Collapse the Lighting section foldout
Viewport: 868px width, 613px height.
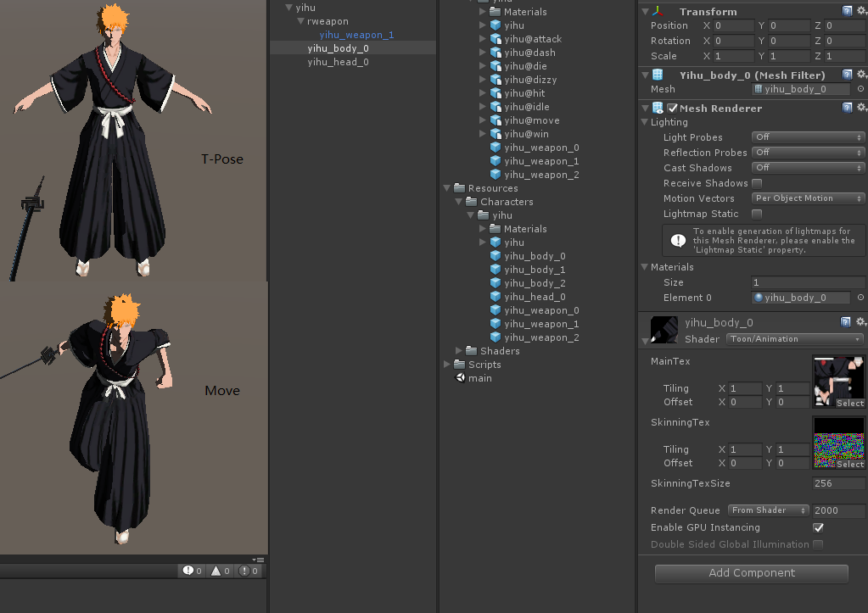(x=644, y=122)
